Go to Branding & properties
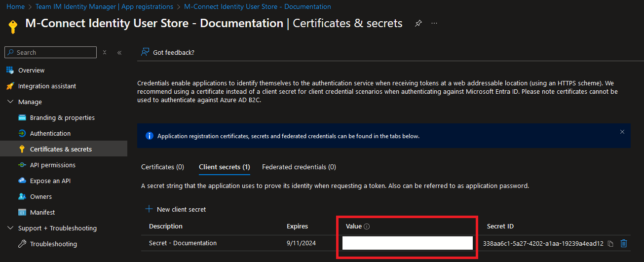Viewport: 644px width, 262px height. 62,117
